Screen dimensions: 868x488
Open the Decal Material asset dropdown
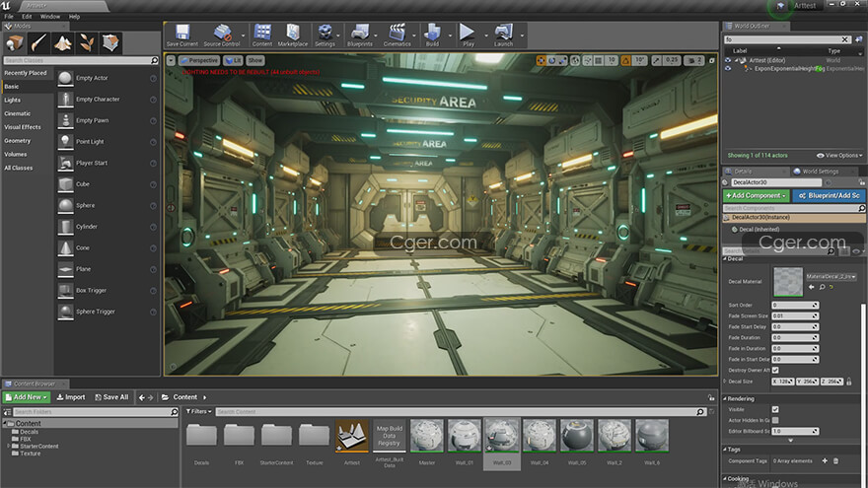point(831,276)
